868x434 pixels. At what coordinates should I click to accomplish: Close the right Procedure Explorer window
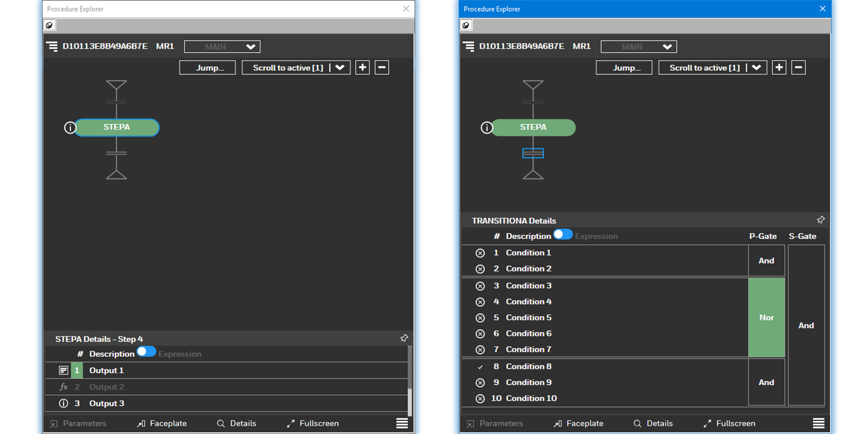823,9
